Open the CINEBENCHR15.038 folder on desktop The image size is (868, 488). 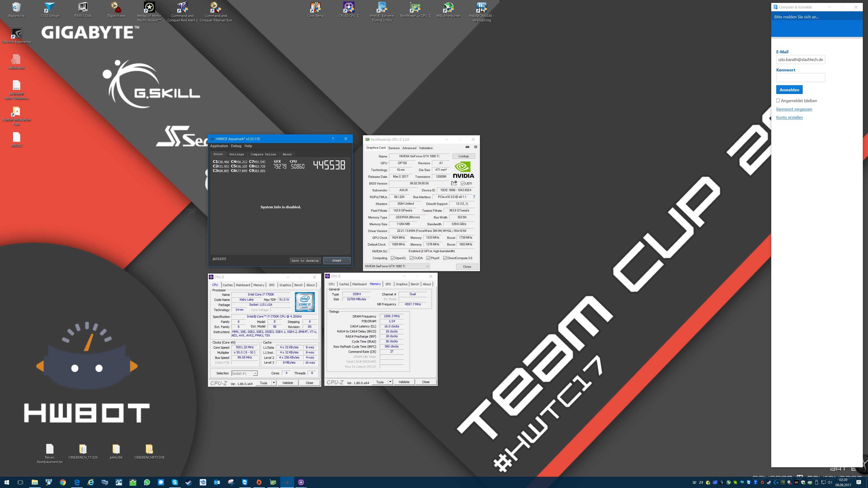[x=149, y=451]
